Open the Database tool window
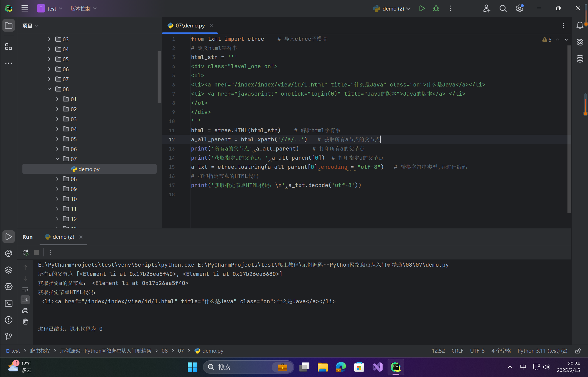This screenshot has width=588, height=377. 580,59
